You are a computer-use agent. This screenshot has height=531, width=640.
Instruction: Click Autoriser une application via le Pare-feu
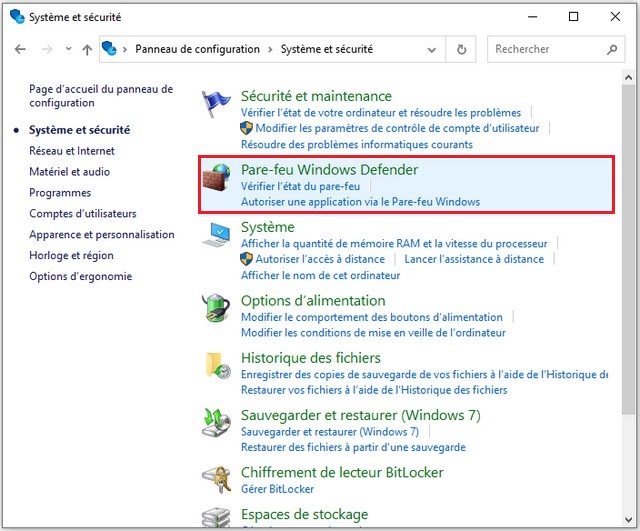(360, 202)
